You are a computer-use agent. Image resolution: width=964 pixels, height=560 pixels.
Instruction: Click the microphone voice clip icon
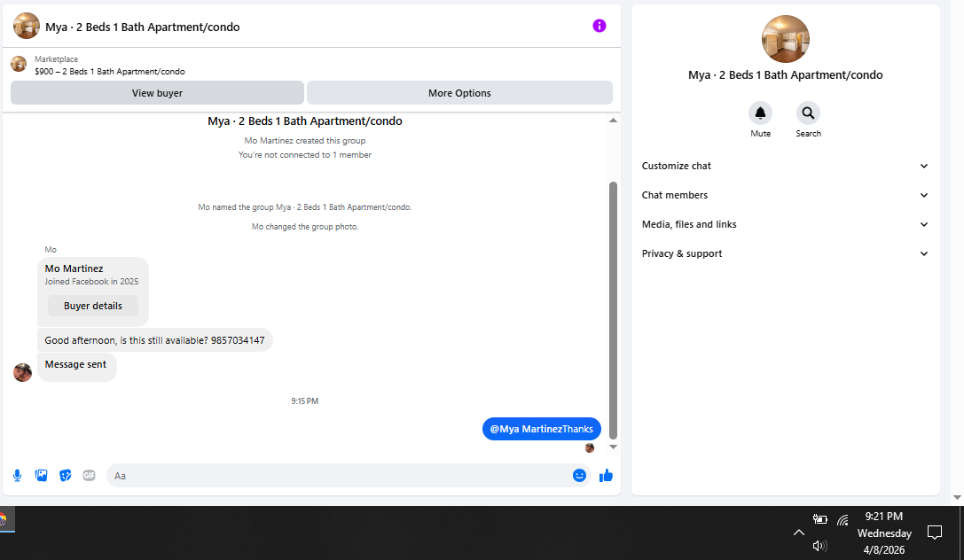[17, 475]
